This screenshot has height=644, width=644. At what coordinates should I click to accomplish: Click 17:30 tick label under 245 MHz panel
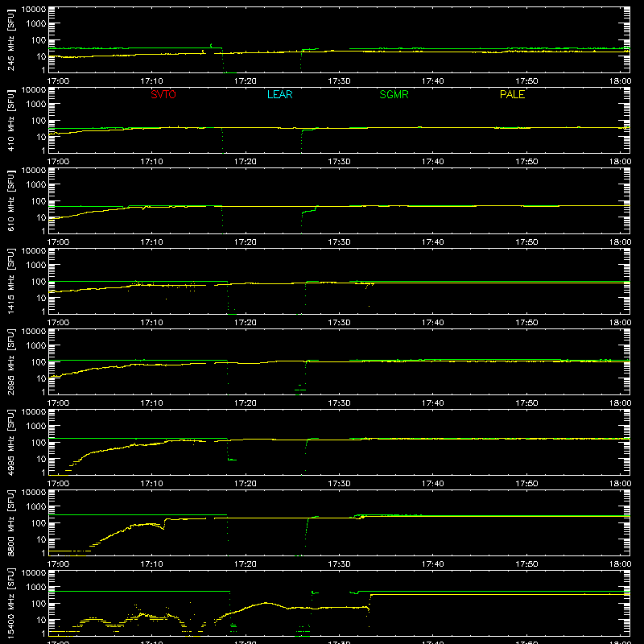coord(339,81)
